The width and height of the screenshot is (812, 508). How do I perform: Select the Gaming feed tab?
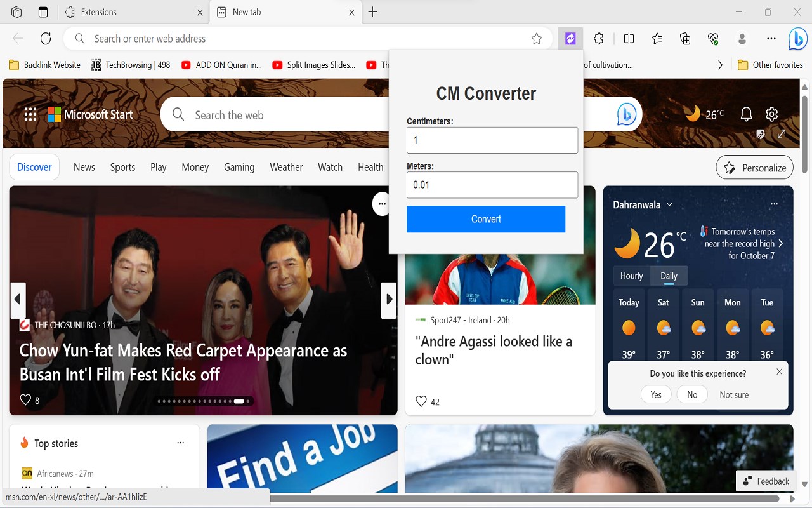tap(239, 167)
